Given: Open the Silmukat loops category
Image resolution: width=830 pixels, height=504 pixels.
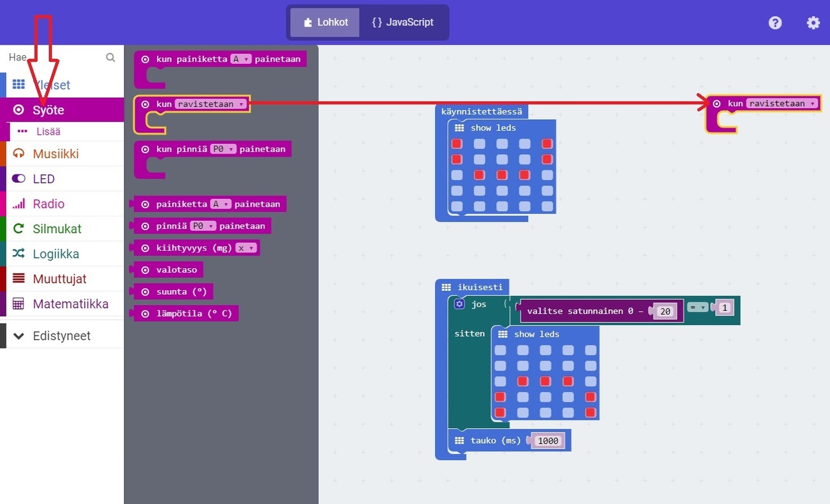Looking at the screenshot, I should pyautogui.click(x=57, y=229).
